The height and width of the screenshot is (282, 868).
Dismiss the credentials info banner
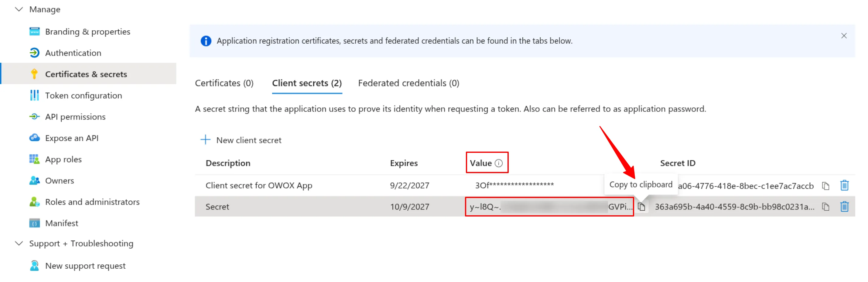(x=844, y=35)
